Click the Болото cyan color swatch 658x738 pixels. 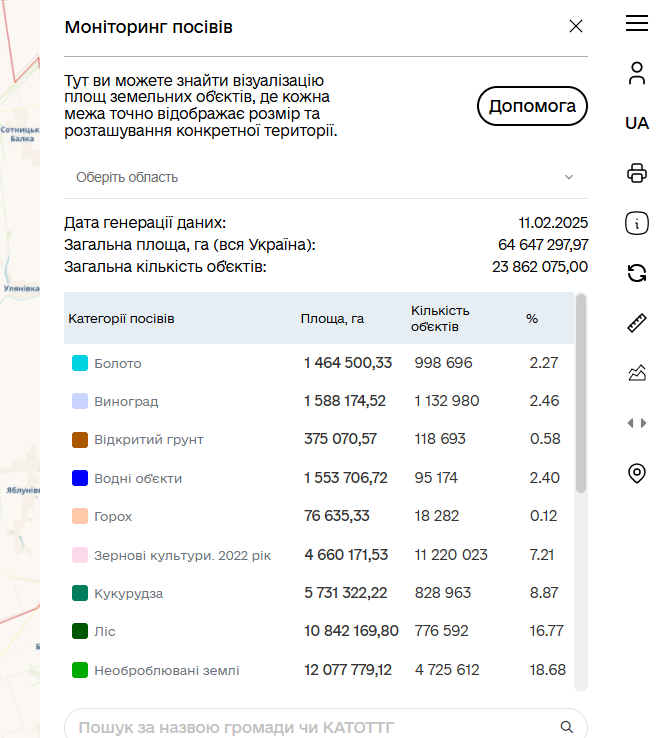(80, 363)
